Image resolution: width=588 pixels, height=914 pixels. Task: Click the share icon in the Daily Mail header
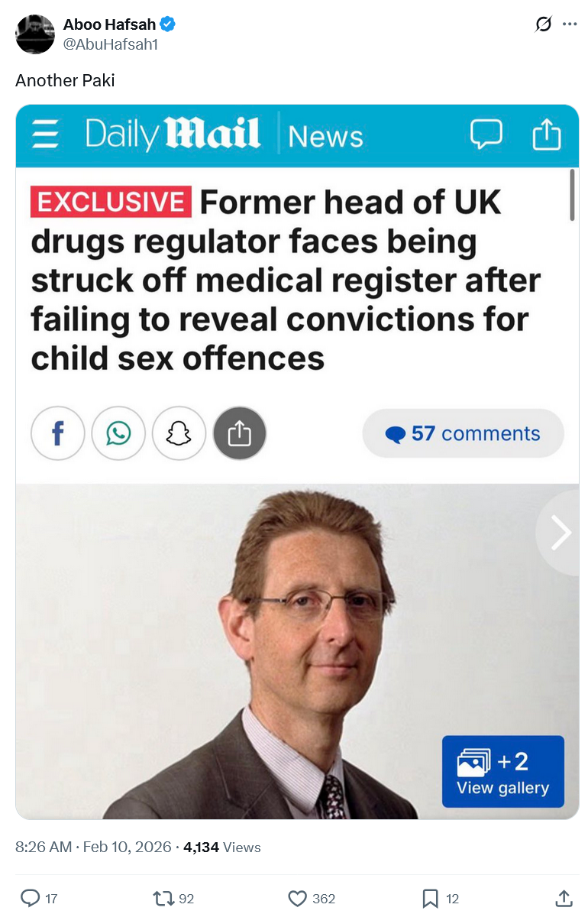click(x=547, y=134)
